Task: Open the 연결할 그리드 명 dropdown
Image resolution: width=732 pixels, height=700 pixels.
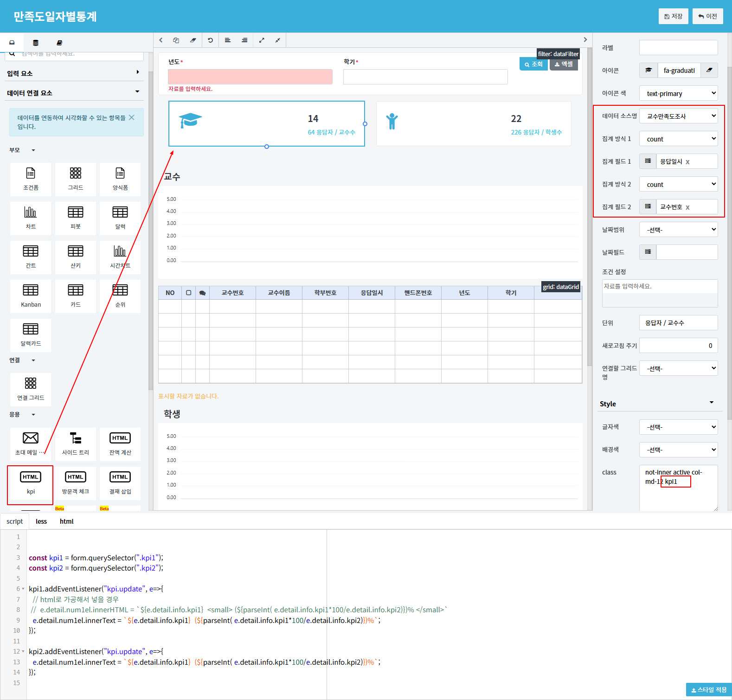Action: point(679,368)
